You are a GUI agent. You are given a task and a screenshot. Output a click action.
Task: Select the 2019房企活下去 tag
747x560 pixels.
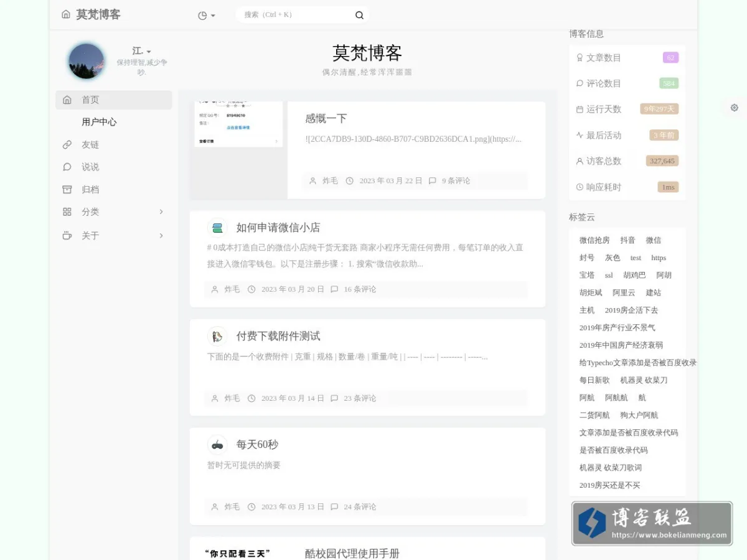pos(631,310)
